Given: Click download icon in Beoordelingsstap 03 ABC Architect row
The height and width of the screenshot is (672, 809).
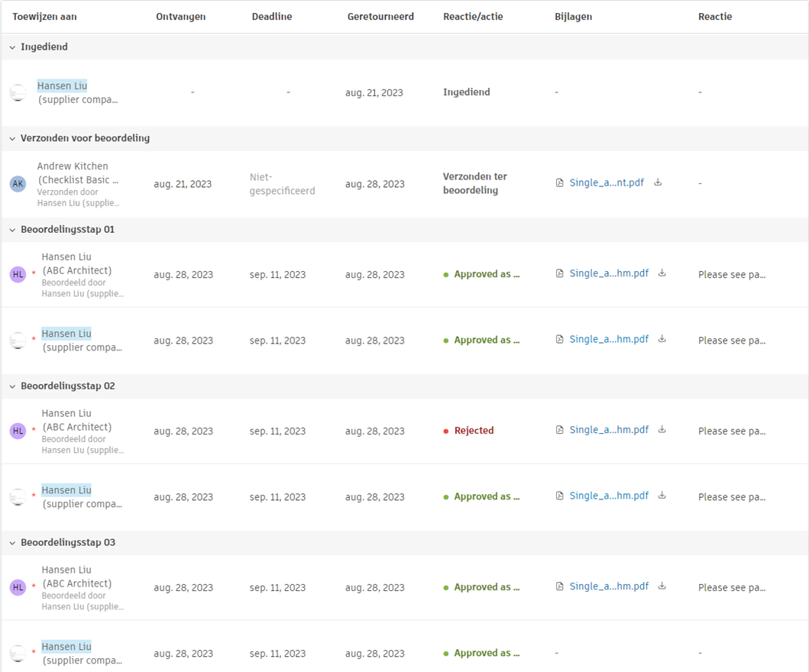Looking at the screenshot, I should tap(662, 586).
